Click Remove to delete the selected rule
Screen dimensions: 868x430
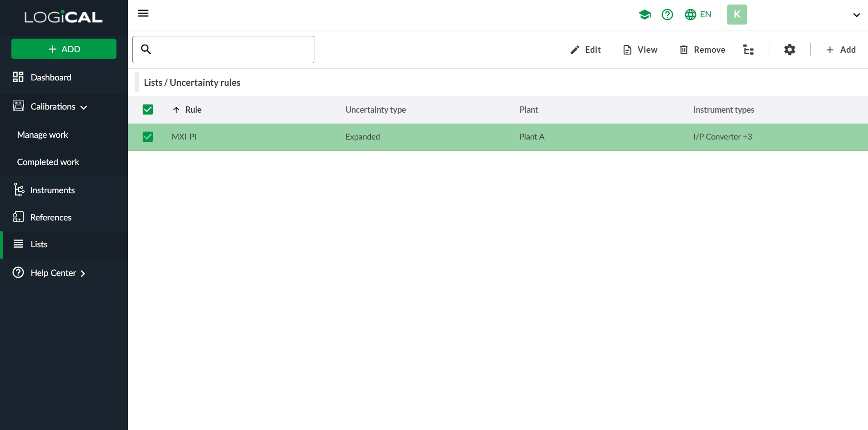pyautogui.click(x=702, y=50)
